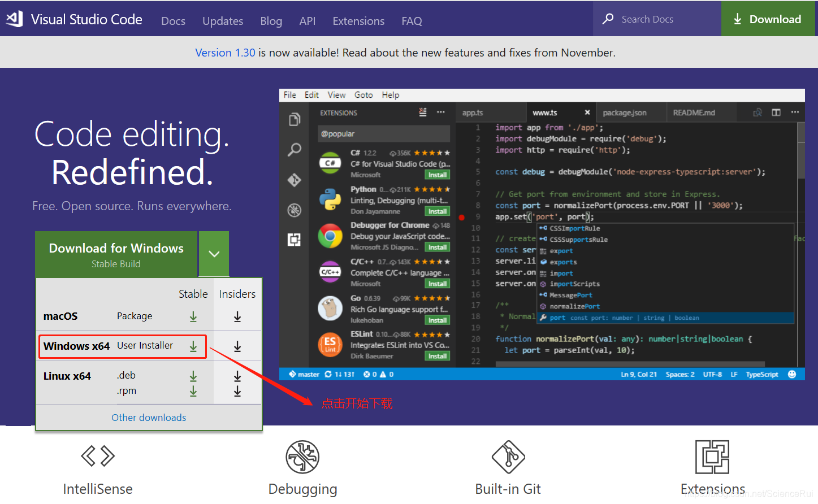Click the @popular extensions search box
The width and height of the screenshot is (818, 504).
click(x=384, y=134)
